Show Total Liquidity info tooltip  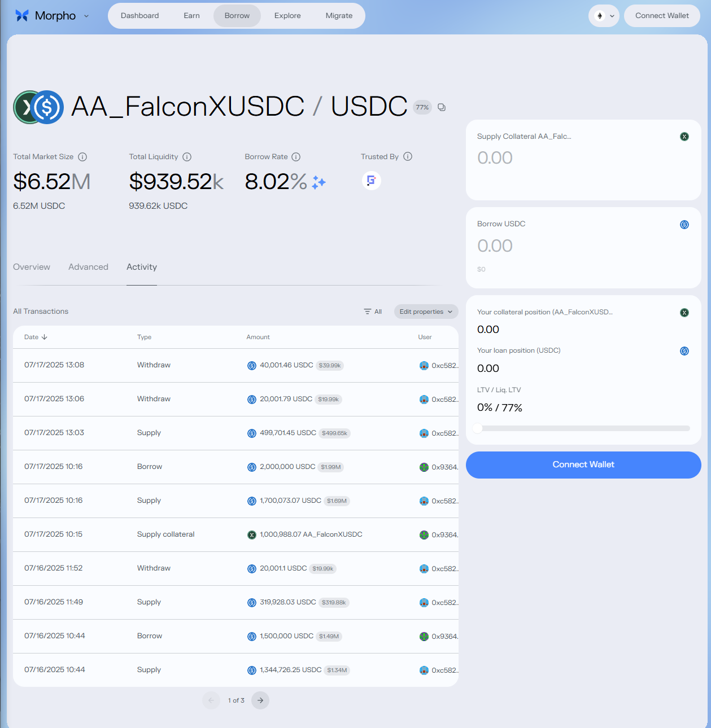click(187, 157)
